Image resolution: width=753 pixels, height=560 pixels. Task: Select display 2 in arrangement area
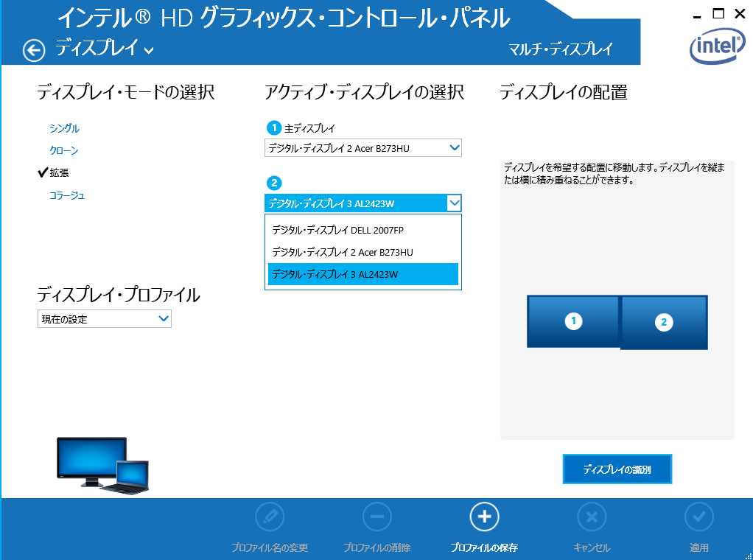pyautogui.click(x=664, y=322)
